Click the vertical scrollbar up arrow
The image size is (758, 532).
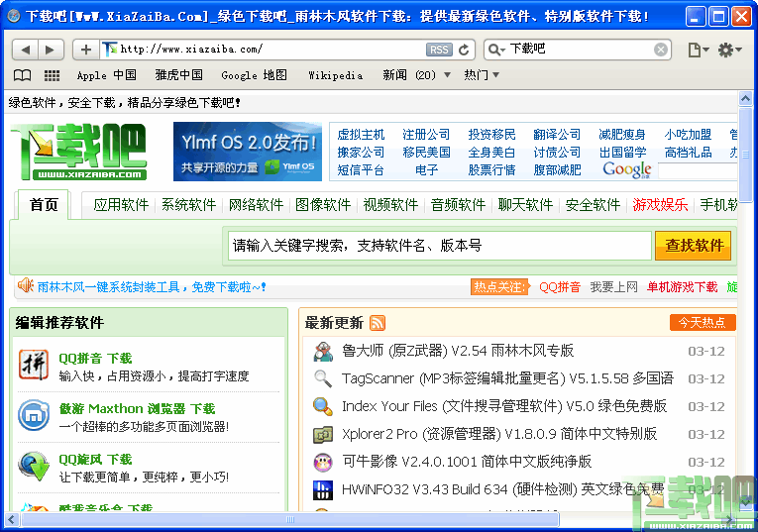coord(745,99)
